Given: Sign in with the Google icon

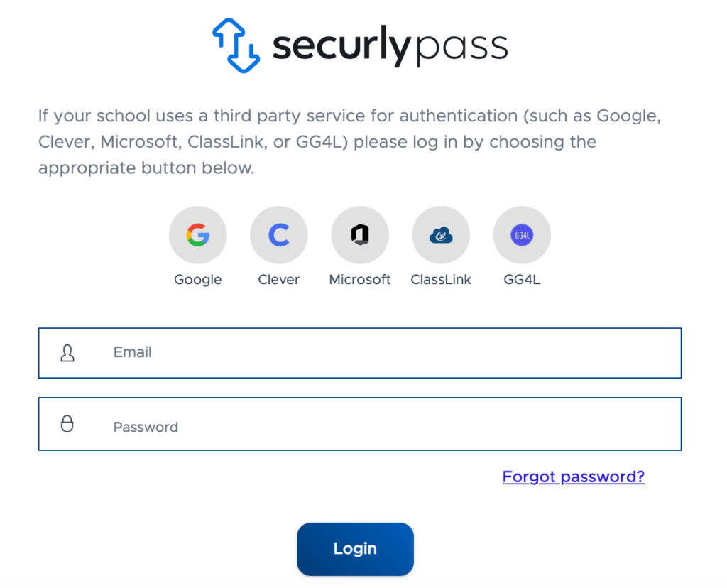Looking at the screenshot, I should 198,235.
